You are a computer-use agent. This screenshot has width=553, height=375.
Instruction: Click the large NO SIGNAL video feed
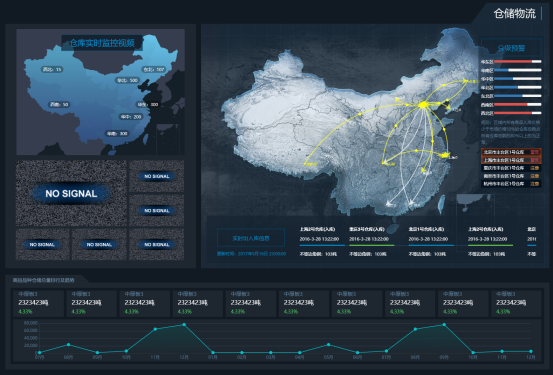click(x=71, y=193)
